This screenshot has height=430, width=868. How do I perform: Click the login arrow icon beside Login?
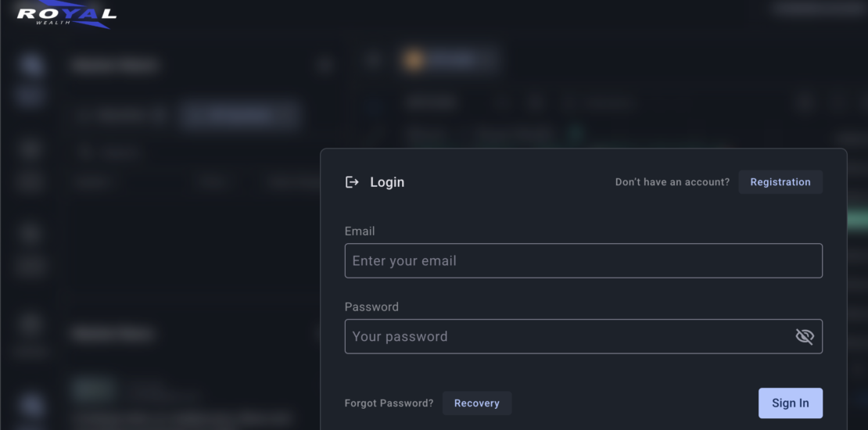click(x=352, y=182)
